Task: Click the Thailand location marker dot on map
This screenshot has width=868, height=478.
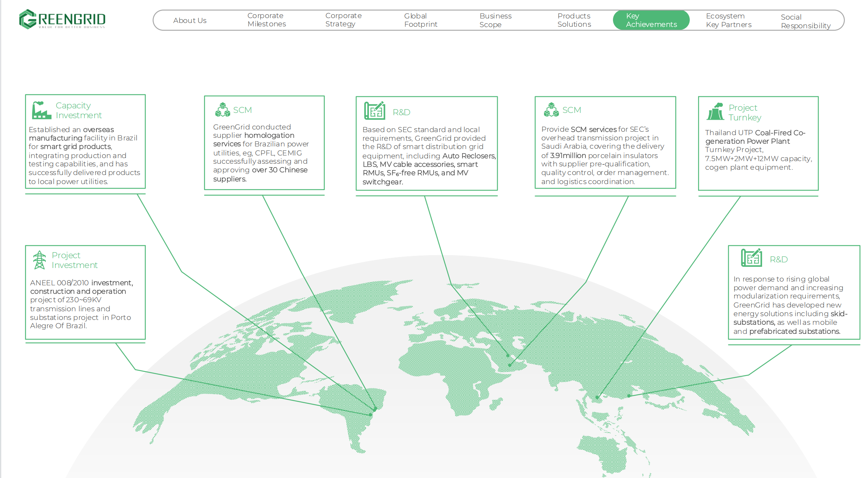Action: pyautogui.click(x=598, y=397)
